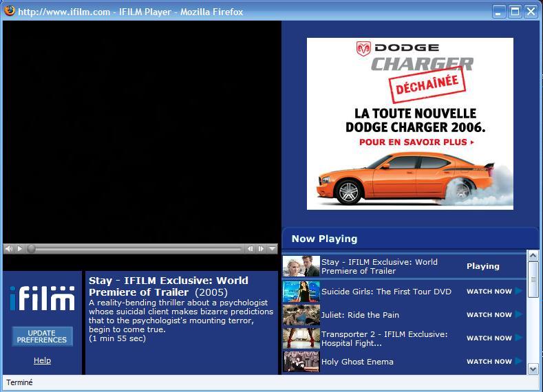Click the Stay trailer thumbnail
543x392 pixels.
[301, 265]
